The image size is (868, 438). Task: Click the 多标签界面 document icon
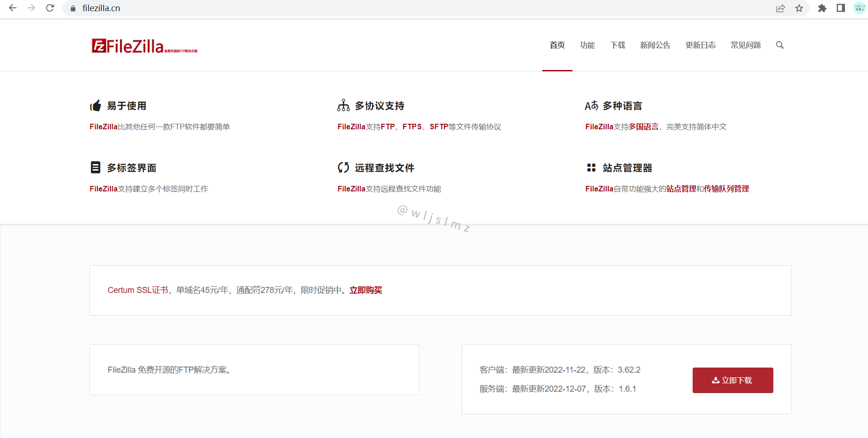[96, 167]
